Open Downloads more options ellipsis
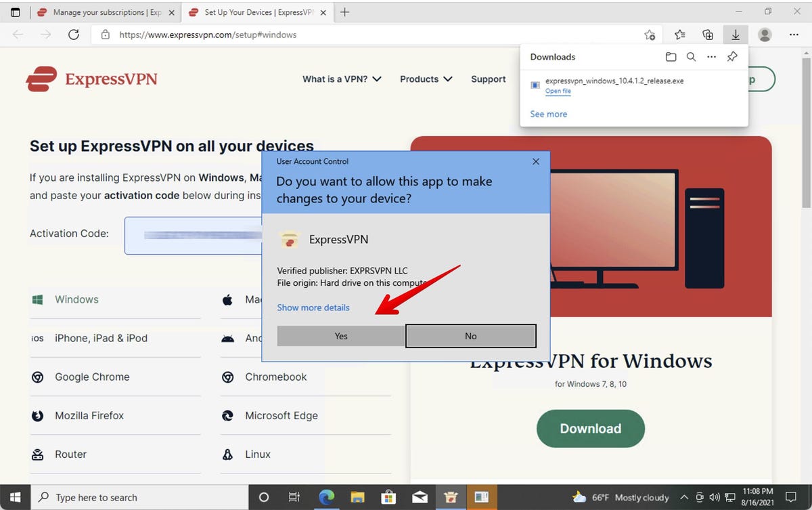Viewport: 812px width, 510px height. [711, 57]
